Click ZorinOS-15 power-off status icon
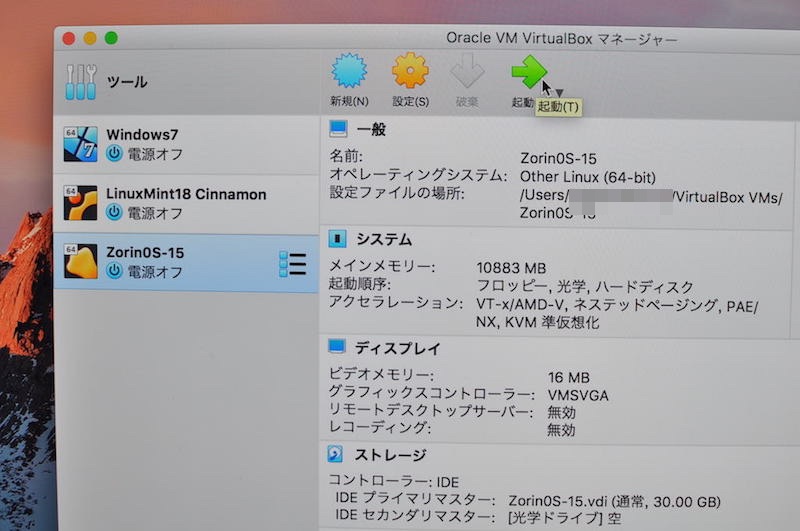800x531 pixels. [114, 271]
